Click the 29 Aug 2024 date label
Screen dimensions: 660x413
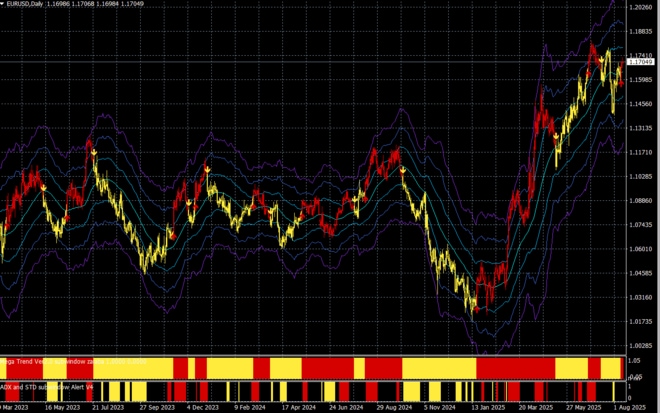[394, 408]
